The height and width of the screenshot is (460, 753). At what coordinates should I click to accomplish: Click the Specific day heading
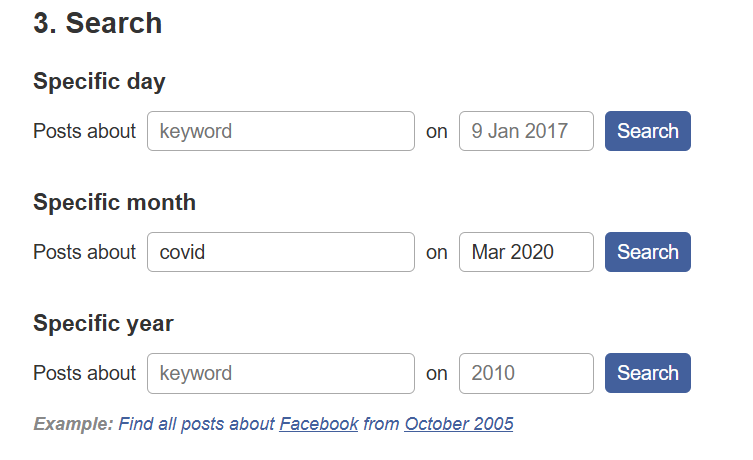[x=99, y=82]
